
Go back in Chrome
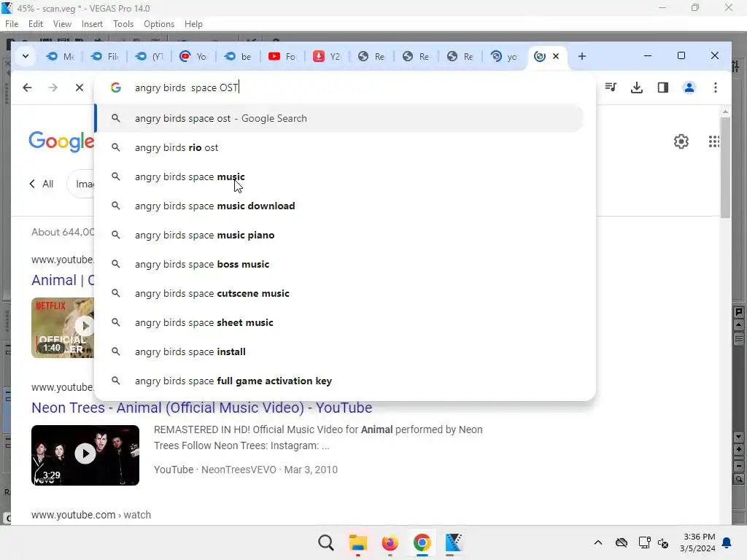[27, 87]
